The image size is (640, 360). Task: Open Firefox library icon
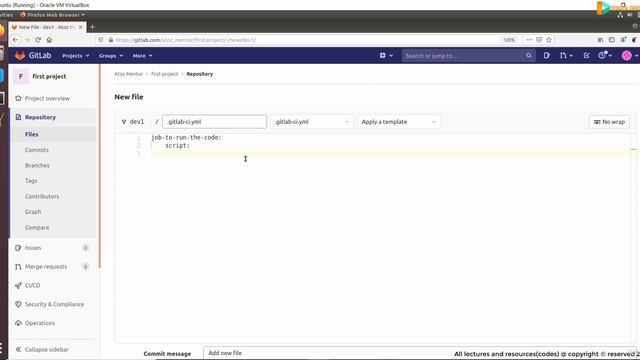tap(600, 40)
